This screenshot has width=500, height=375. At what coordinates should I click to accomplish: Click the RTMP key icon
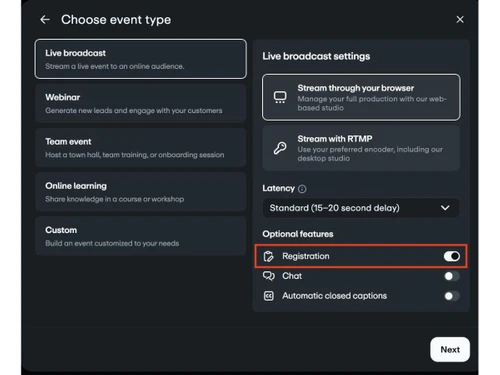(280, 148)
